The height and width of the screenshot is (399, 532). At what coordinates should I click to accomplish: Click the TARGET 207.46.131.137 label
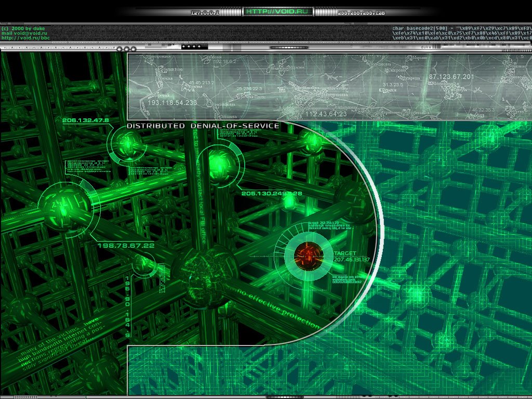click(x=351, y=257)
